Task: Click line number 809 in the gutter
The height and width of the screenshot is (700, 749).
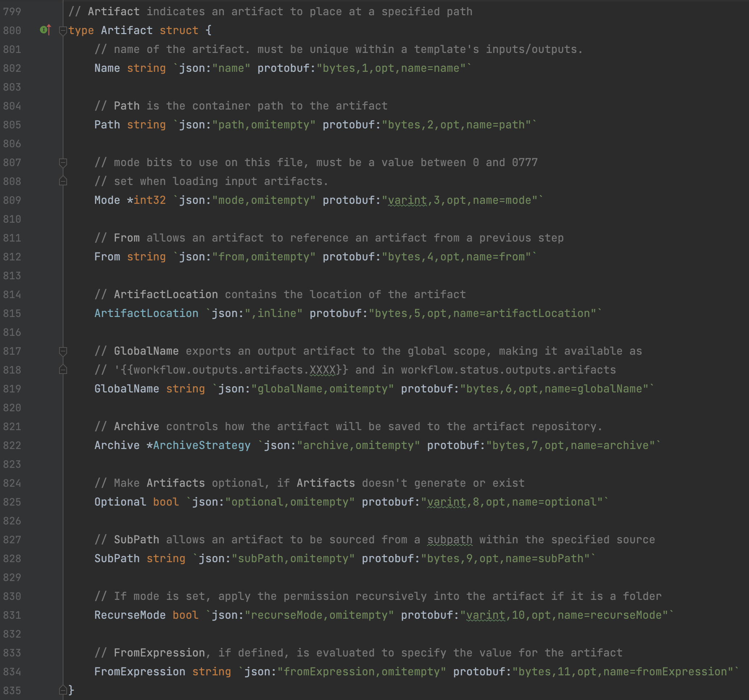Action: click(12, 200)
